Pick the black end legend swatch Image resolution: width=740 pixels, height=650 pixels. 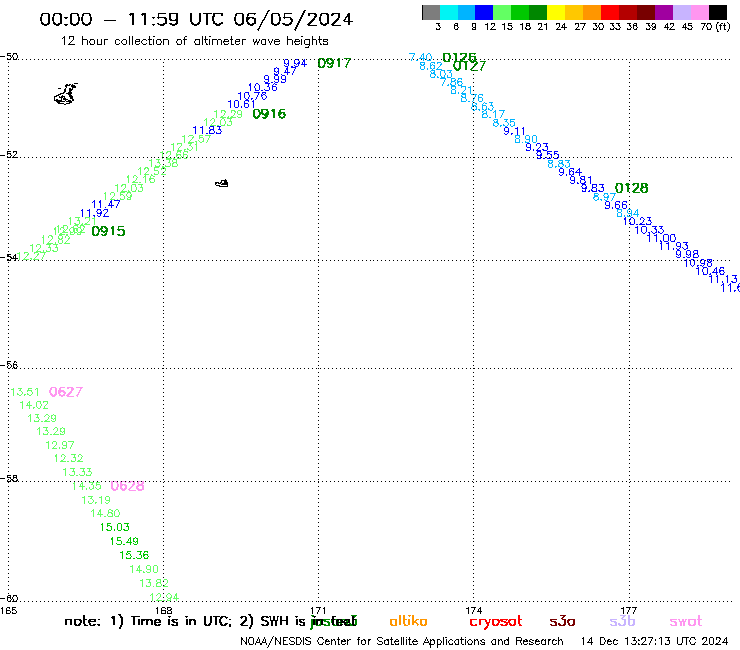tap(718, 12)
